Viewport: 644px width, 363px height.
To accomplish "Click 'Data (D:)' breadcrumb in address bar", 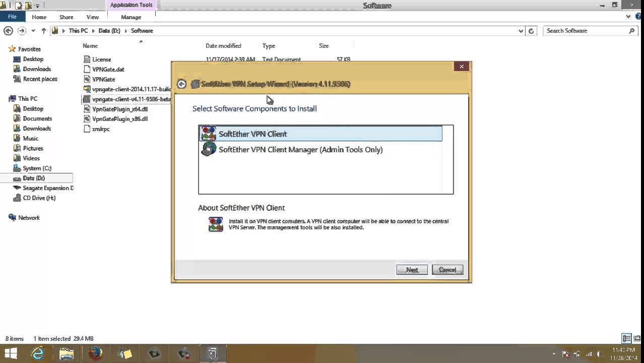I will (x=109, y=31).
